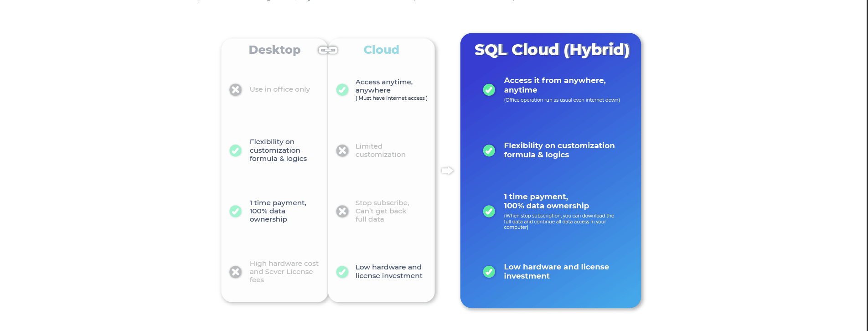Select the 'Cloud' column heading
Viewport: 868px width, 331px height.
[x=381, y=50]
